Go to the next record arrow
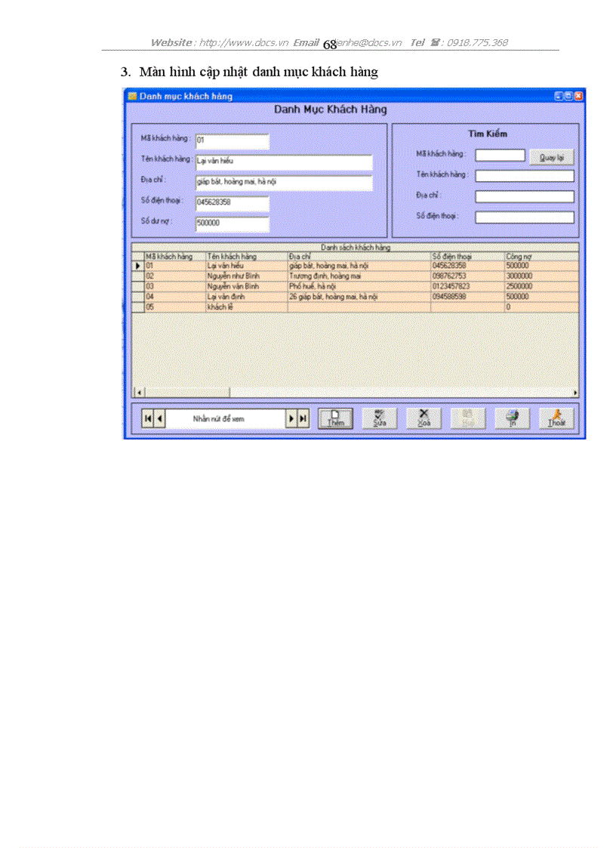The image size is (616, 848). pyautogui.click(x=291, y=418)
